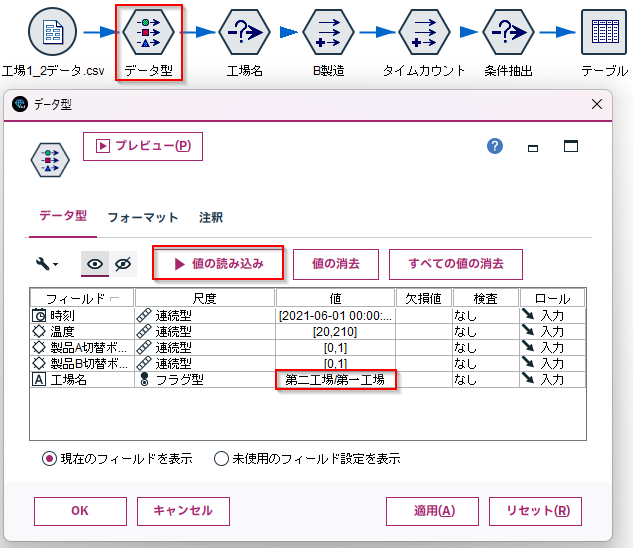Switch to the フォーマット tab
This screenshot has height=548, width=633.
pyautogui.click(x=143, y=218)
